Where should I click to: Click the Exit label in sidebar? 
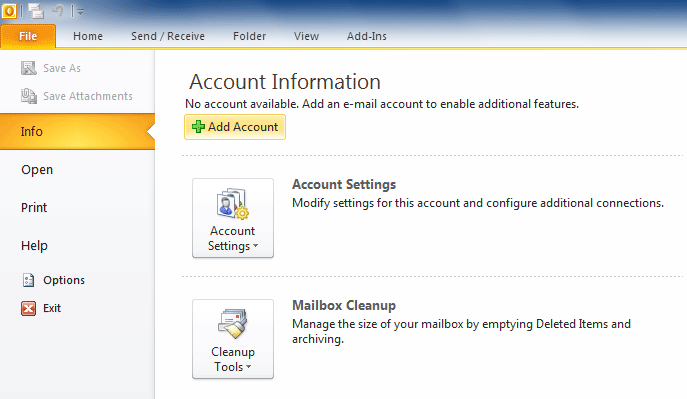pyautogui.click(x=52, y=308)
